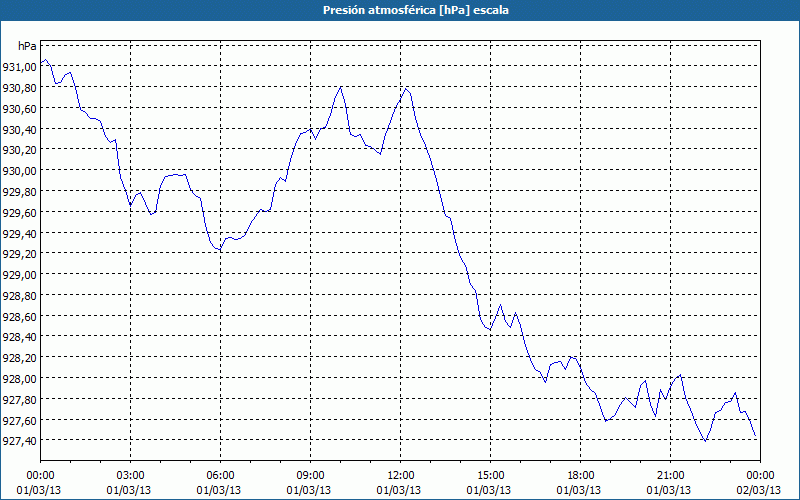Click the 929,20 y-axis value
Image resolution: width=800 pixels, height=500 pixels.
(x=19, y=254)
